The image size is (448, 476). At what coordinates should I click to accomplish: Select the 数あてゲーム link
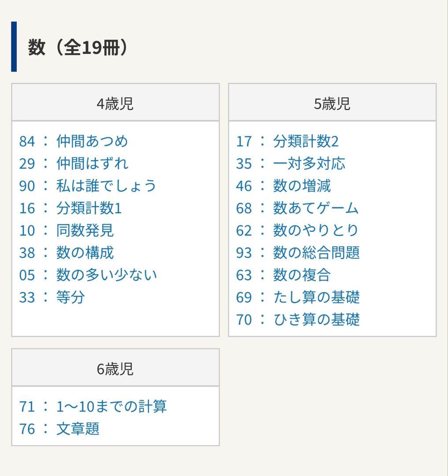tap(315, 208)
